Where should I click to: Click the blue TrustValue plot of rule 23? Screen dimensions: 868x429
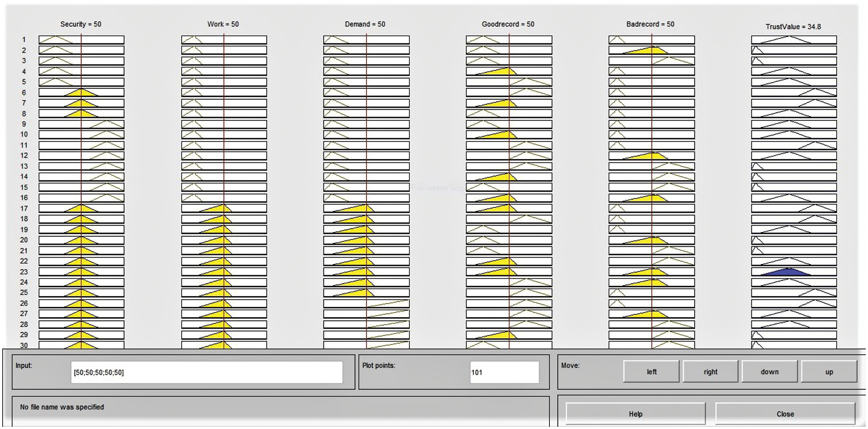(787, 272)
